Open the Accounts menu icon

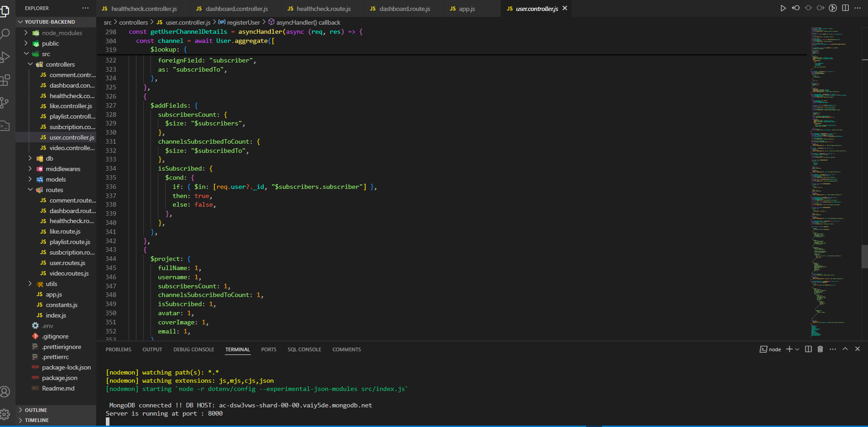[4, 392]
